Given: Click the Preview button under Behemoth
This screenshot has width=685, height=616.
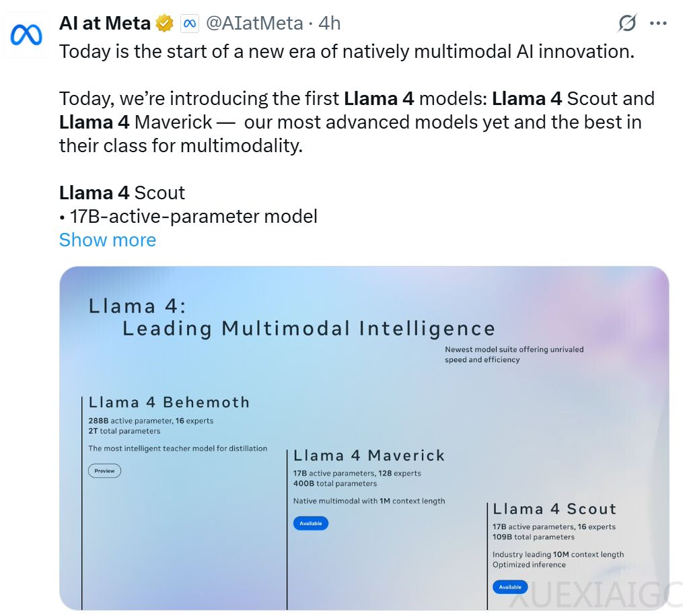Looking at the screenshot, I should (104, 471).
